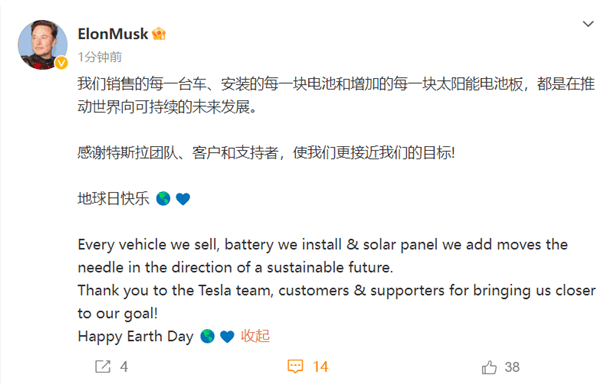Expand the post options chevron
This screenshot has height=384, width=600.
click(588, 24)
